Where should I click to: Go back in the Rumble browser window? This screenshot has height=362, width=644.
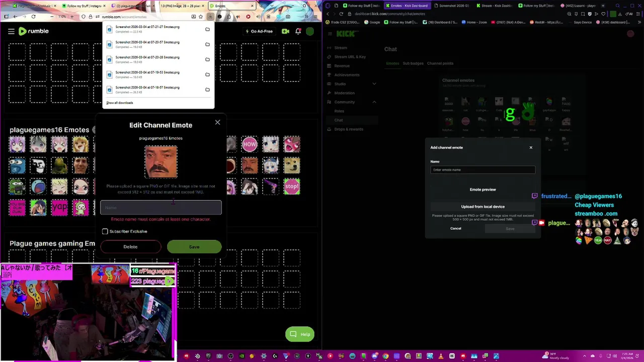pyautogui.click(x=15, y=17)
